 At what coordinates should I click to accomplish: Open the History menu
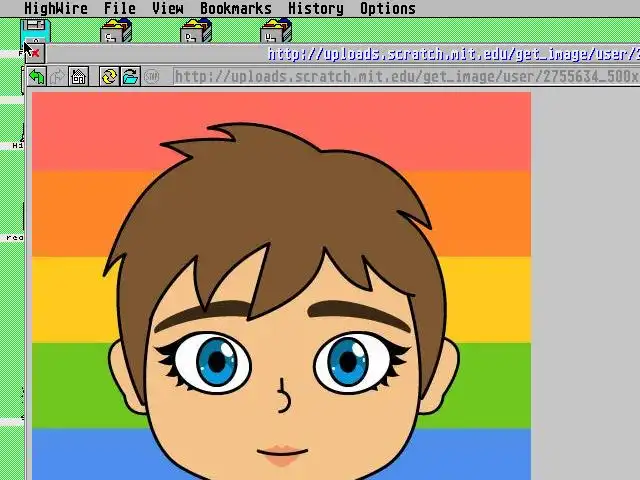tap(316, 9)
